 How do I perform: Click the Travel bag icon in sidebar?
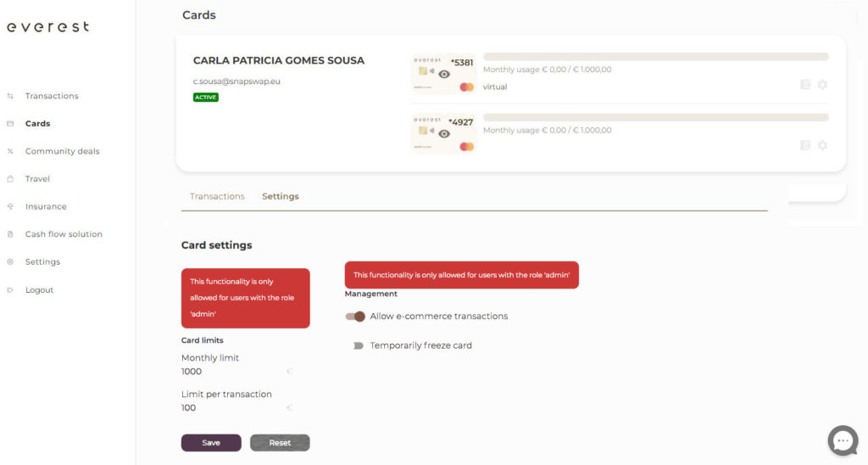click(x=10, y=179)
